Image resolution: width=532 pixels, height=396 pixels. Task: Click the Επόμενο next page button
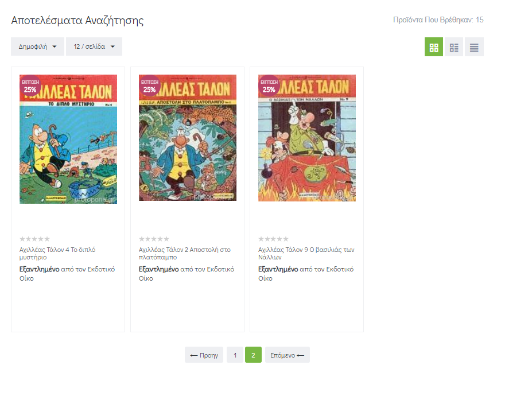(x=288, y=355)
